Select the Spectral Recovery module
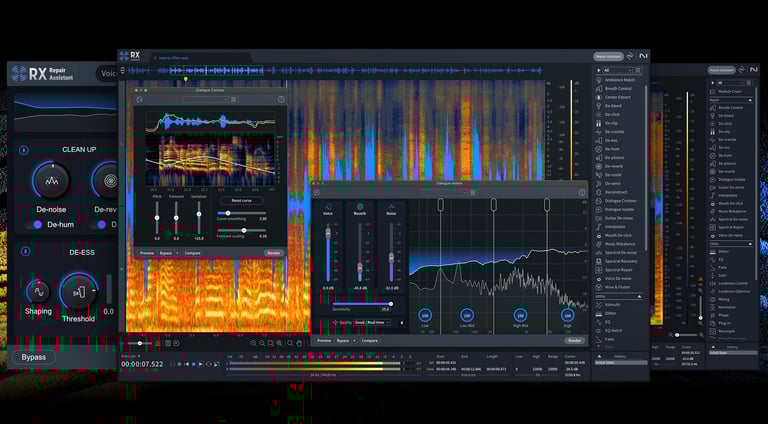 tap(617, 261)
